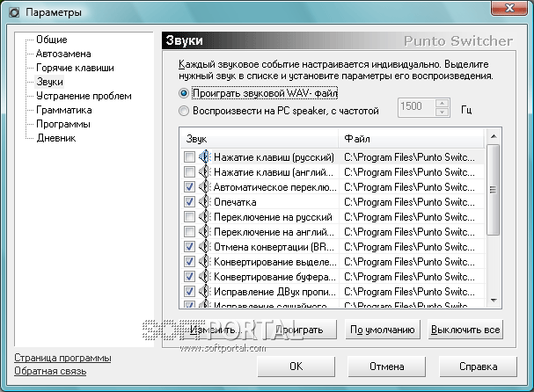The image size is (534, 392).
Task: Click the Файл column header
Action: (412, 139)
